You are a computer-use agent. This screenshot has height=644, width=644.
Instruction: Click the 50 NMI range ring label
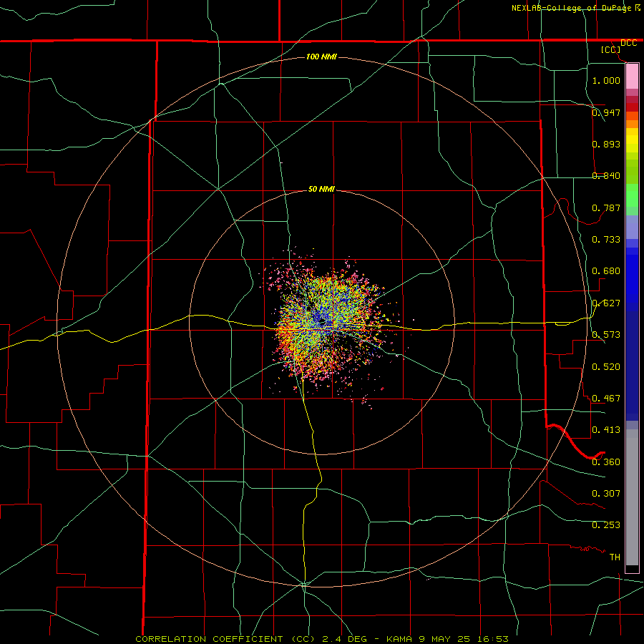point(321,189)
